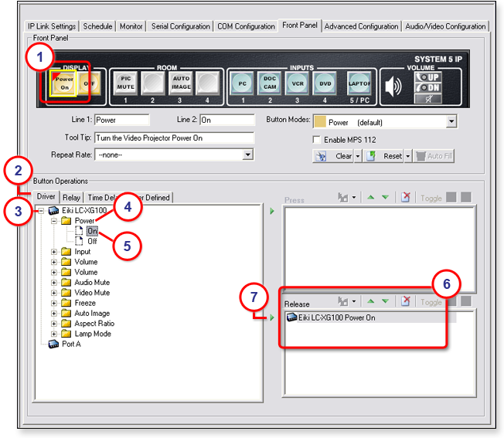Select the Off command under Power
The image size is (504, 438).
click(92, 241)
